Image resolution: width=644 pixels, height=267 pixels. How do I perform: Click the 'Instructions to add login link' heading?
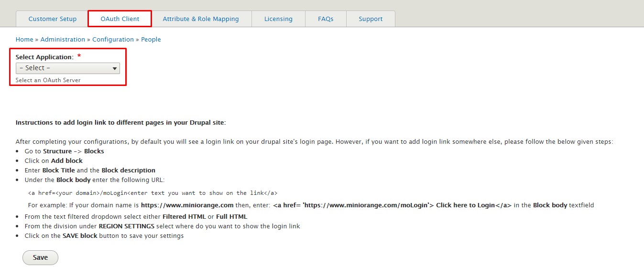120,123
